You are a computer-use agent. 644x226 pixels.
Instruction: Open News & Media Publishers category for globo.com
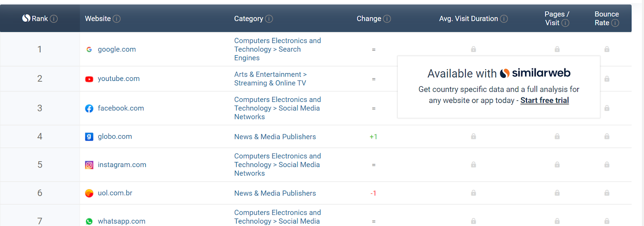[275, 137]
